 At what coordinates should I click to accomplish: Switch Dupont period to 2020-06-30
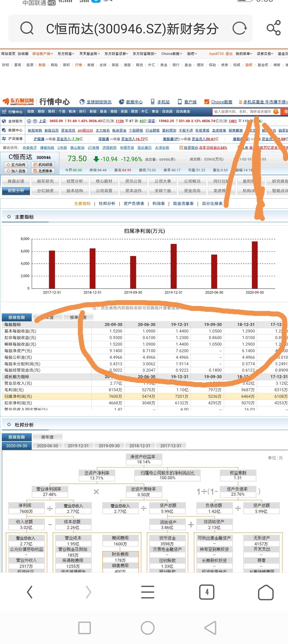pos(47,446)
